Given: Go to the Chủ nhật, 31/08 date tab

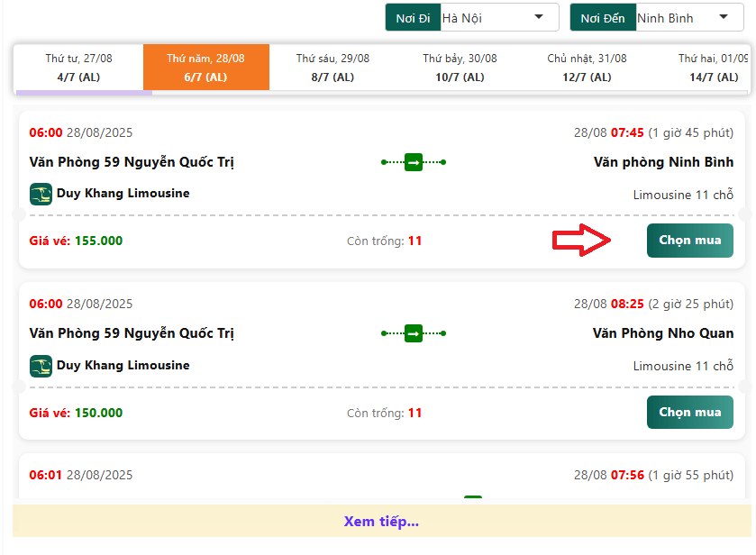Looking at the screenshot, I should 587,68.
